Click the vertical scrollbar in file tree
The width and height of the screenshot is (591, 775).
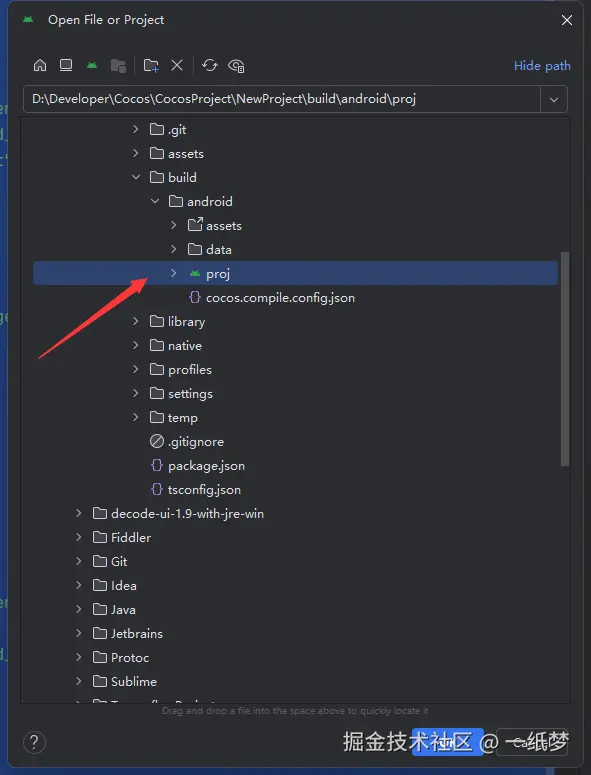click(x=565, y=359)
